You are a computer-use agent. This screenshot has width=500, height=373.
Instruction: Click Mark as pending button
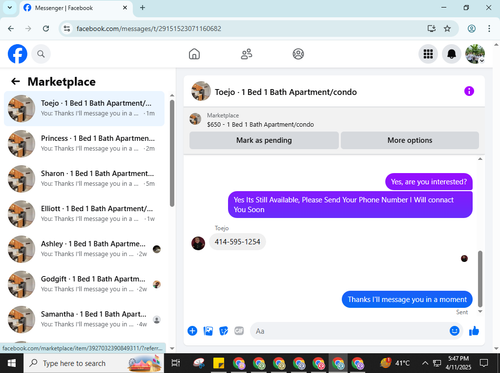pos(264,140)
